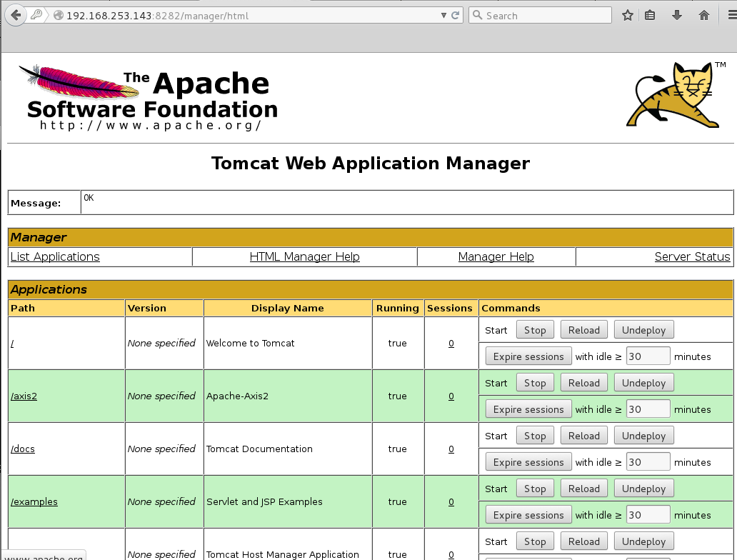Viewport: 737px width, 560px height.
Task: Open HTML Manager Help link
Action: click(x=304, y=256)
